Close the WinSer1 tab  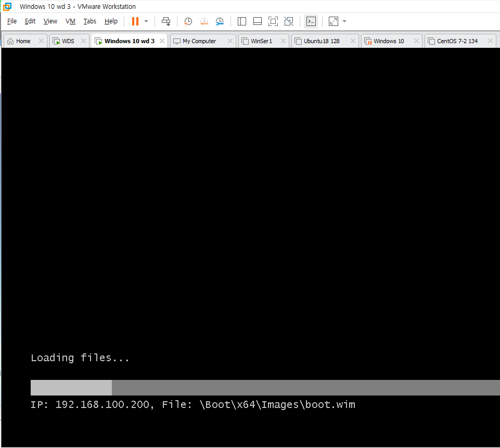tap(283, 41)
